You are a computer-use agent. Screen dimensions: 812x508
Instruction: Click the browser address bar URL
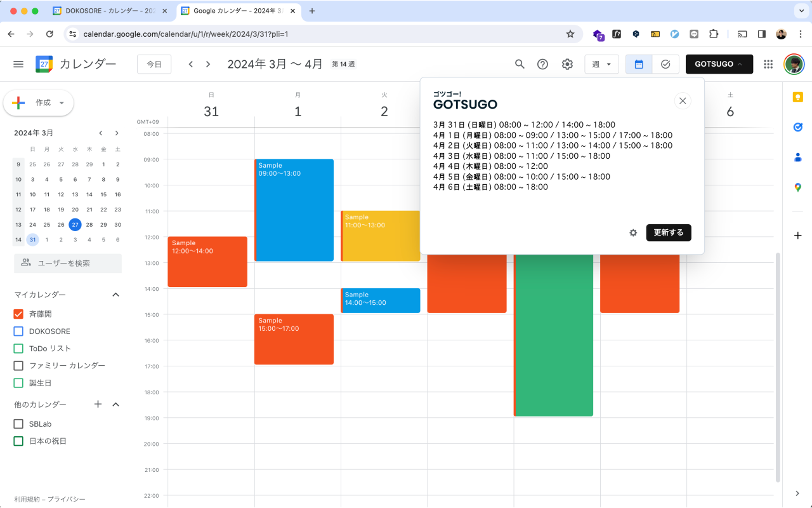click(x=186, y=34)
